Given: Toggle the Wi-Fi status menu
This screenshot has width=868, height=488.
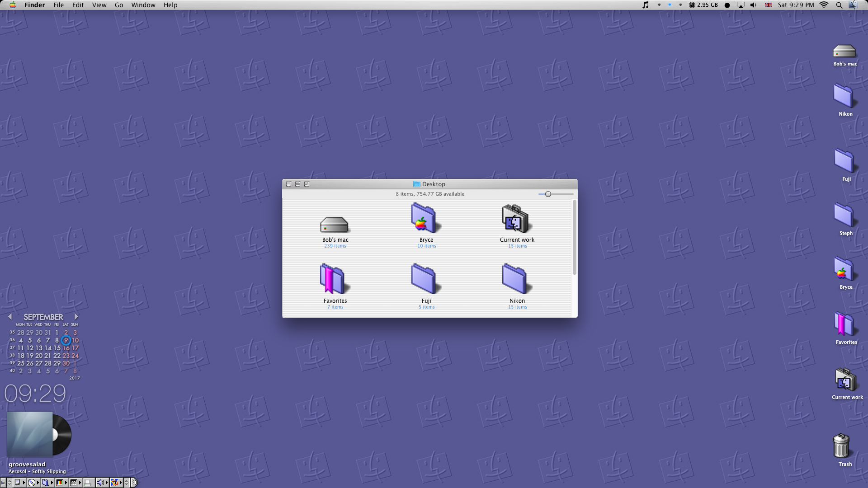Looking at the screenshot, I should 824,5.
